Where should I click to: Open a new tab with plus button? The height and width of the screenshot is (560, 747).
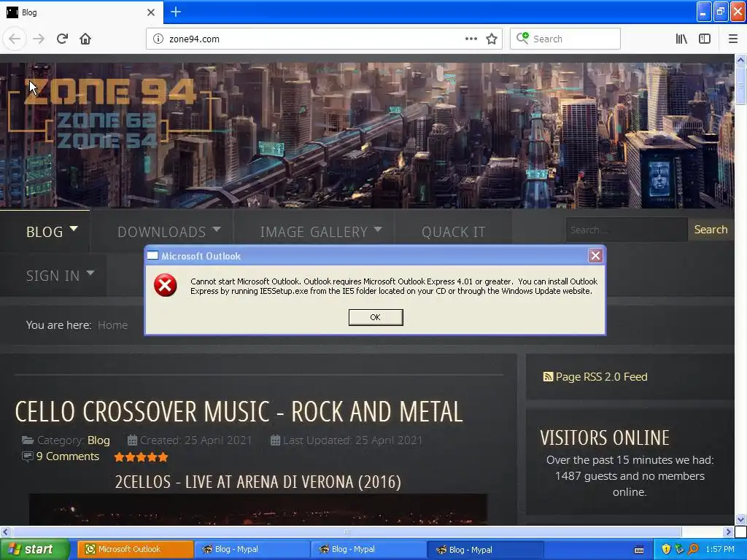pos(176,12)
